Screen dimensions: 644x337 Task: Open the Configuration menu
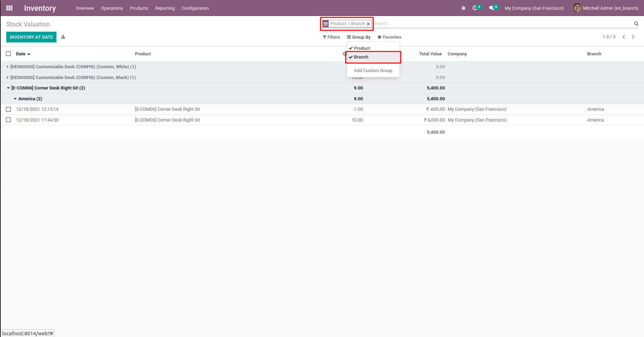point(195,8)
